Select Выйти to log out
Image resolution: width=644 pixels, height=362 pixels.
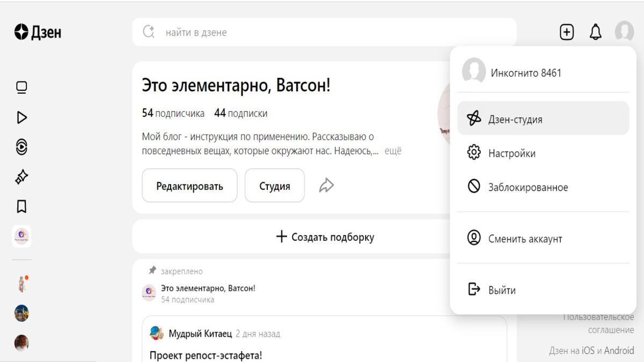pos(543,290)
